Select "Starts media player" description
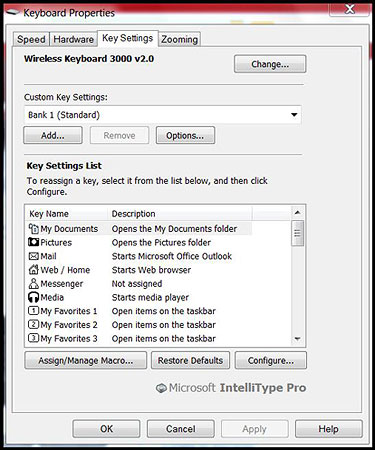 150,297
